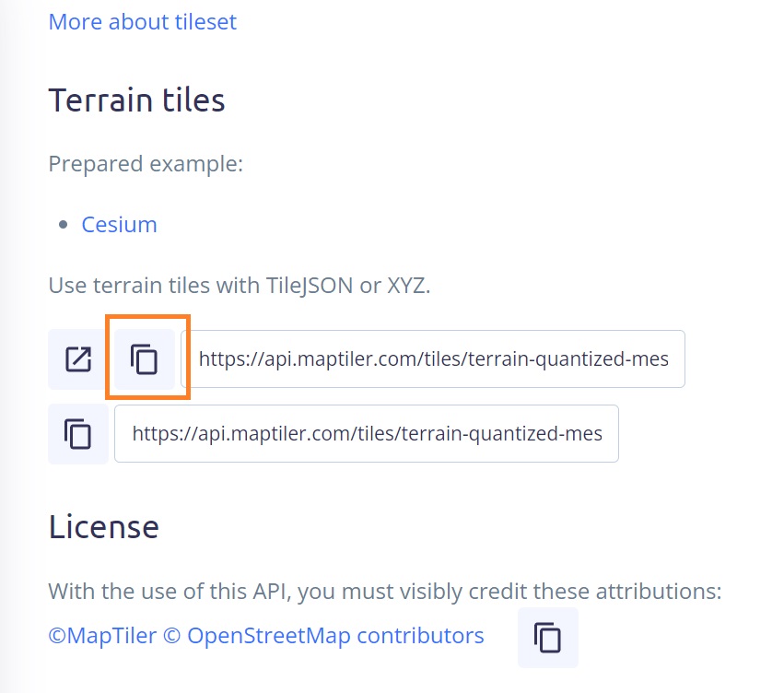Click the Prepared example label
Viewport: 784px width, 693px height.
[x=146, y=164]
